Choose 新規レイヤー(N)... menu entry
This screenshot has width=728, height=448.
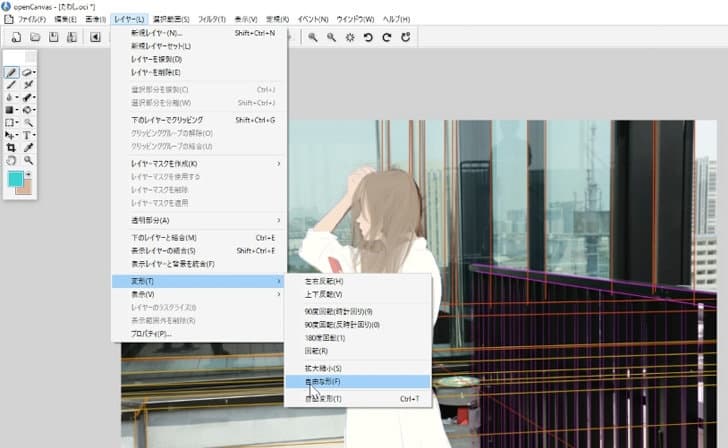point(198,33)
